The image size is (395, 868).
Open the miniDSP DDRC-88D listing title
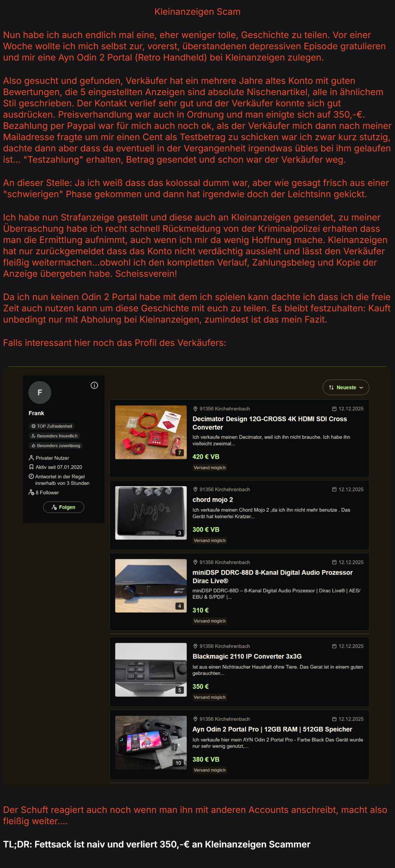pyautogui.click(x=272, y=577)
